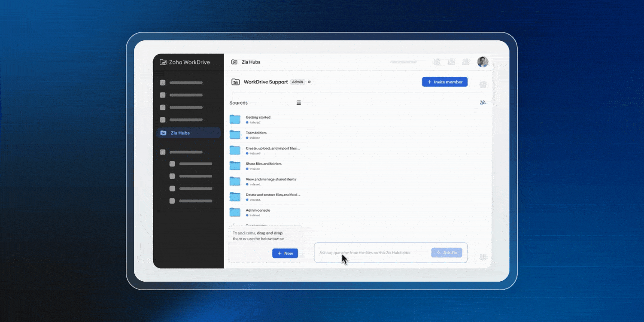
Task: Open the Share files and folders folder
Action: point(263,164)
